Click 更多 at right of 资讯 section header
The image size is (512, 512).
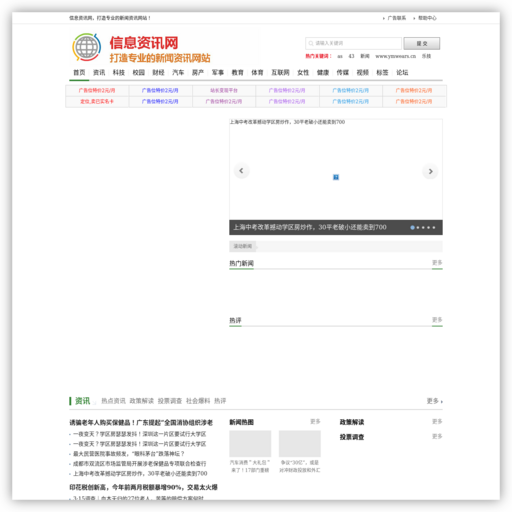click(434, 401)
